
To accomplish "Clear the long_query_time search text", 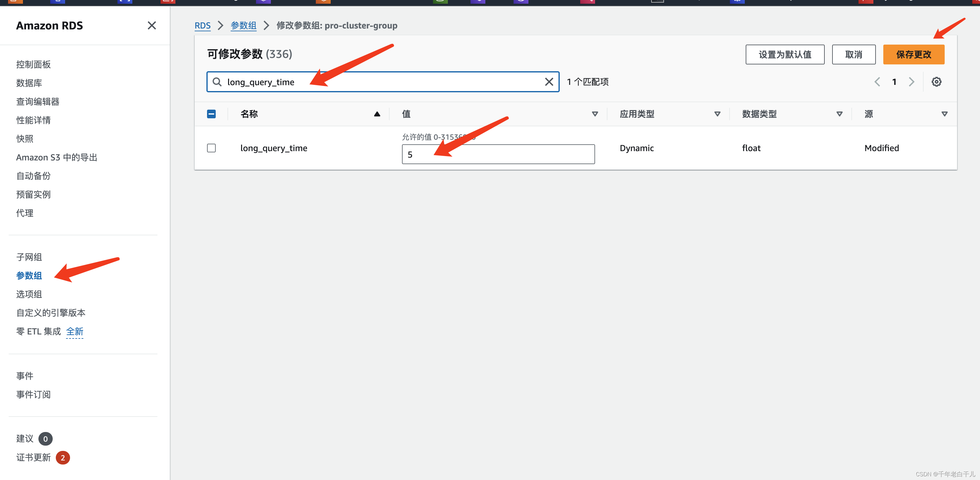I will (x=549, y=82).
